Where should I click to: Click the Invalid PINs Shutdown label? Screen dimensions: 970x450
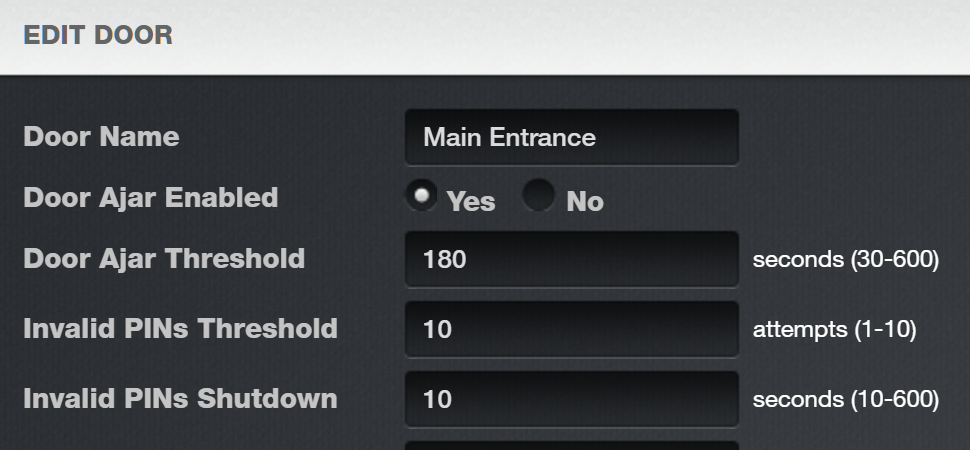point(180,399)
